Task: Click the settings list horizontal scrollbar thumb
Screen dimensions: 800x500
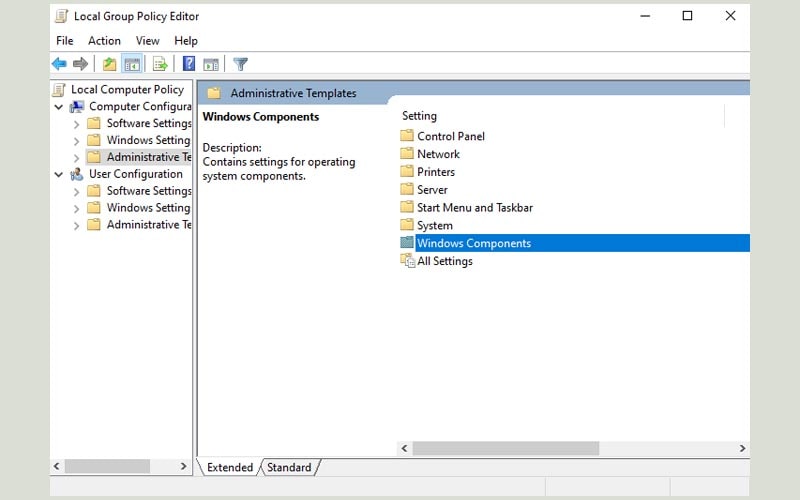Action: point(506,448)
